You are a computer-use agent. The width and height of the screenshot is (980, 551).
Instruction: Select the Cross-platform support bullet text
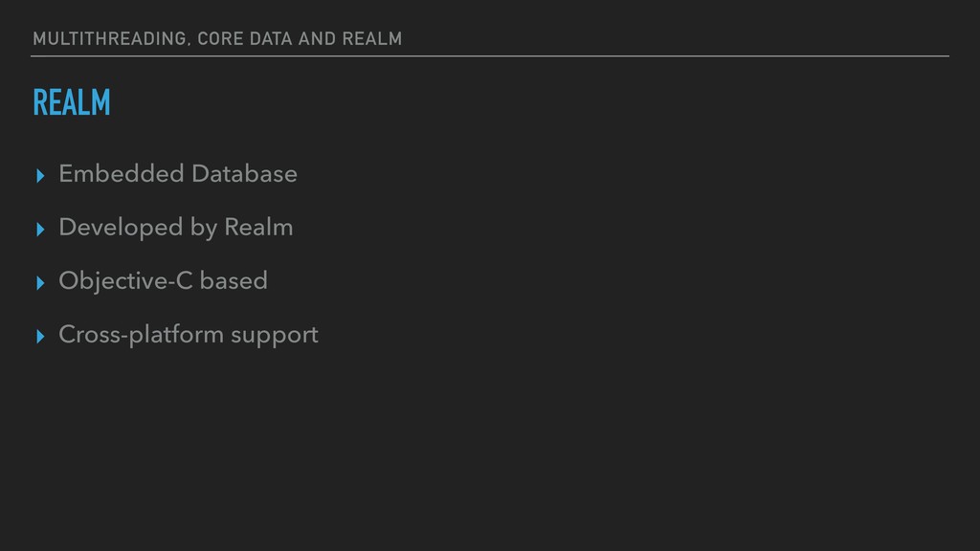189,336
